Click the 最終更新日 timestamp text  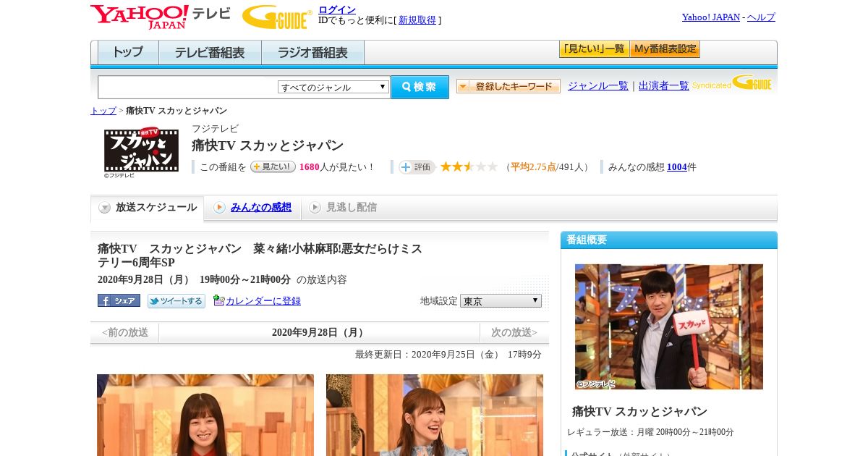pos(448,355)
